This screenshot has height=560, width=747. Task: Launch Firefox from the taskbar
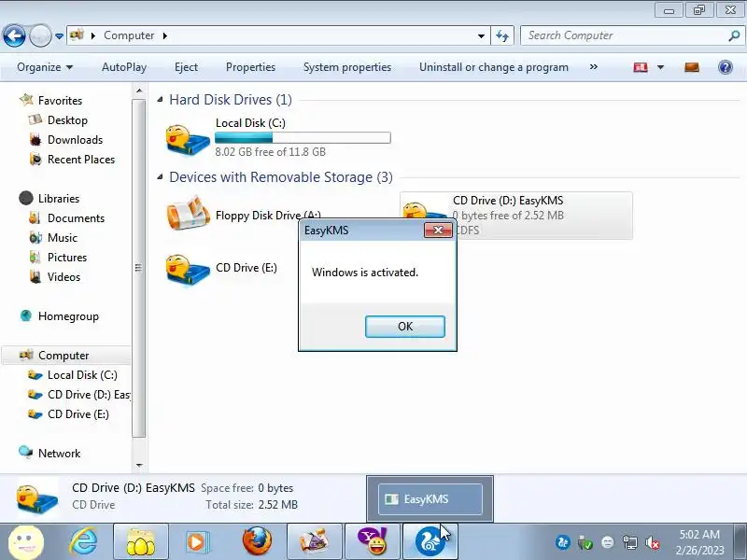click(256, 542)
